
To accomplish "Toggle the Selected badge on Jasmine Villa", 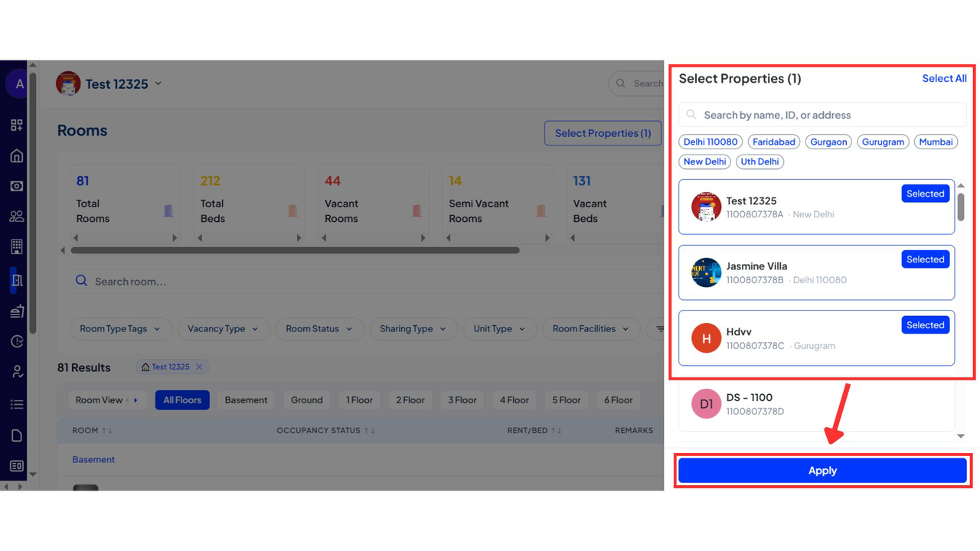I will tap(925, 259).
